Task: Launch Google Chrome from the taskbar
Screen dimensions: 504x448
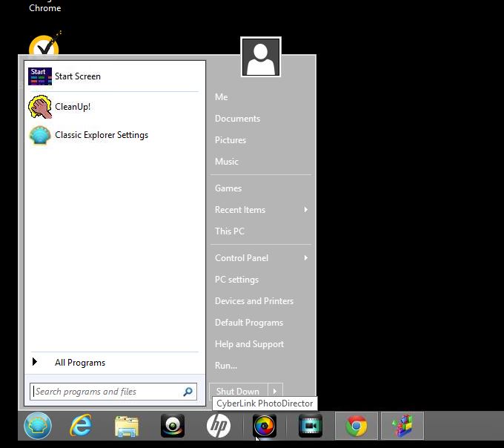Action: click(357, 426)
